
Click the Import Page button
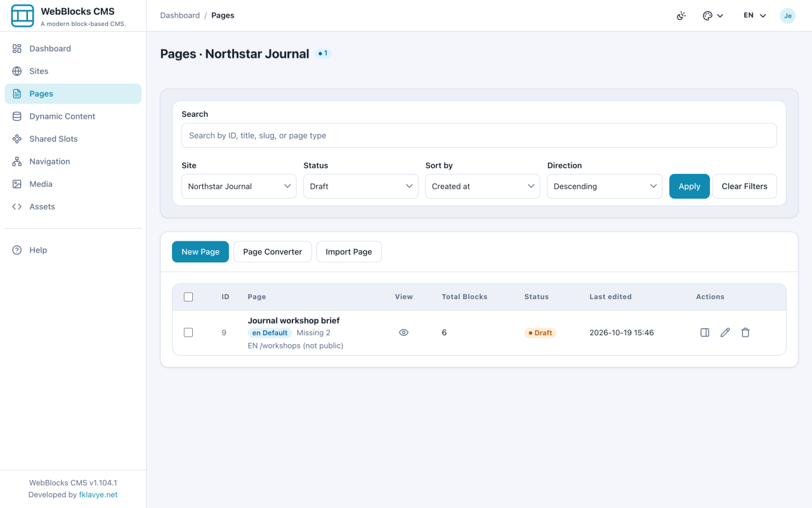click(349, 251)
